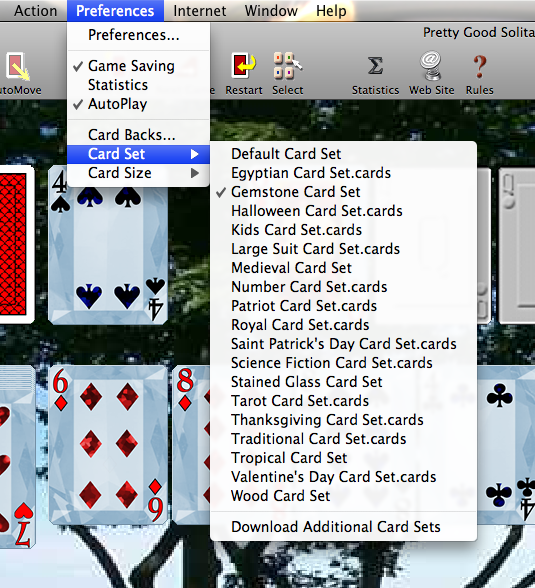Select Science Fiction Card Set.cards
535x588 pixels.
pyautogui.click(x=343, y=363)
